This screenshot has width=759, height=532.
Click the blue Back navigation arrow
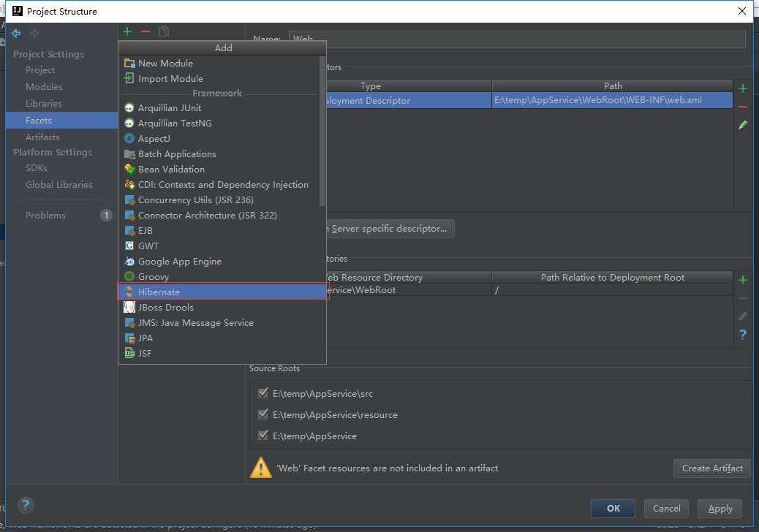[16, 33]
